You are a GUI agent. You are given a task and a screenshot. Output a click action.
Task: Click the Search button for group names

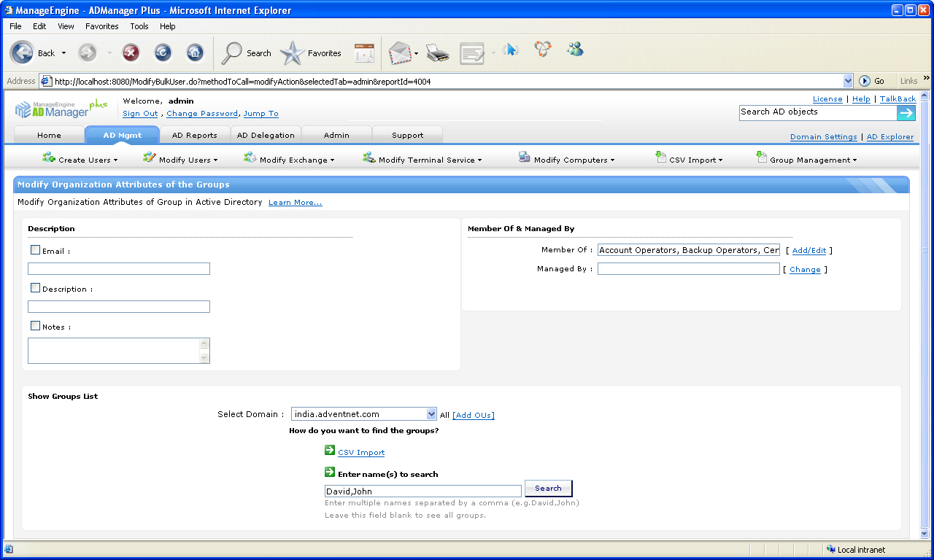click(548, 489)
